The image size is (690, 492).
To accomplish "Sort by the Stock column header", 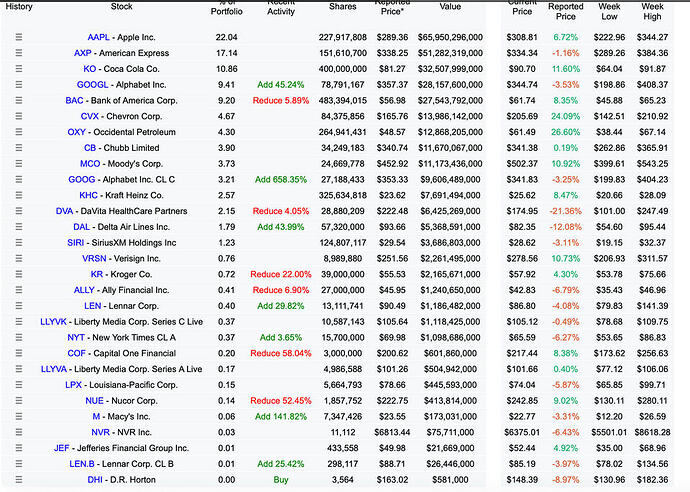I will pos(121,7).
